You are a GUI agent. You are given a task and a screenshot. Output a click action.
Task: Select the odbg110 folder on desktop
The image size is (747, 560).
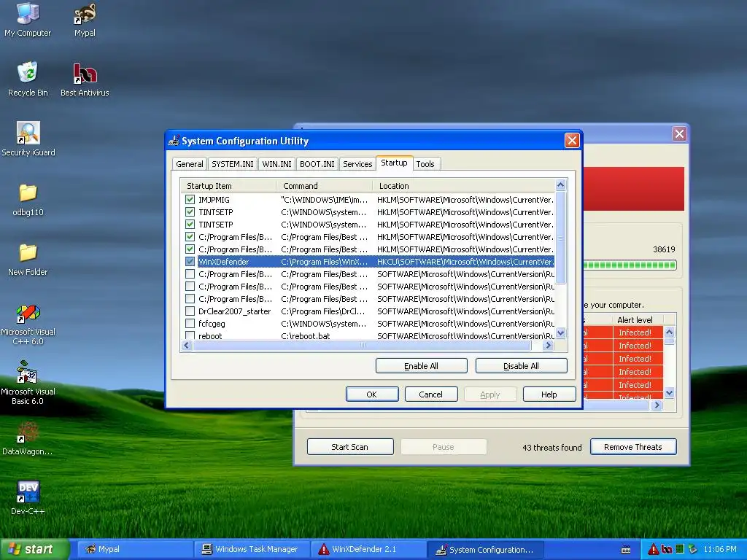tap(28, 199)
